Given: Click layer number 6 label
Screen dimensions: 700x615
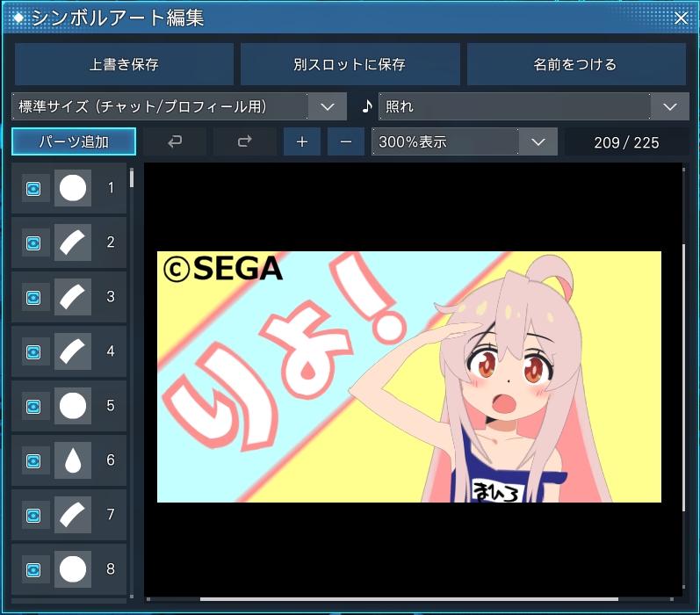Looking at the screenshot, I should coord(111,460).
